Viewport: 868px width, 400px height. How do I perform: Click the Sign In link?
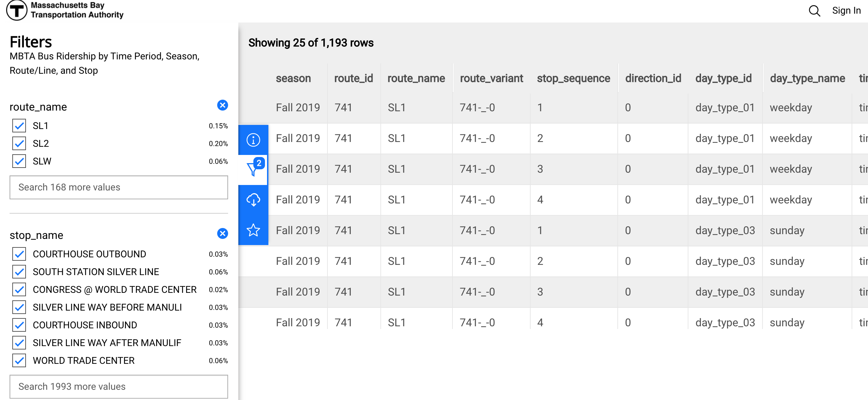point(846,11)
